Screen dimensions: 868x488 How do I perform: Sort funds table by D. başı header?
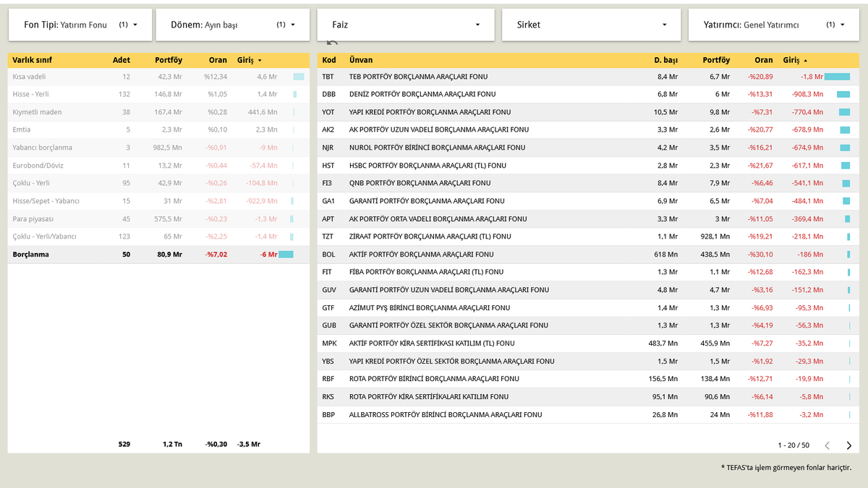[665, 60]
